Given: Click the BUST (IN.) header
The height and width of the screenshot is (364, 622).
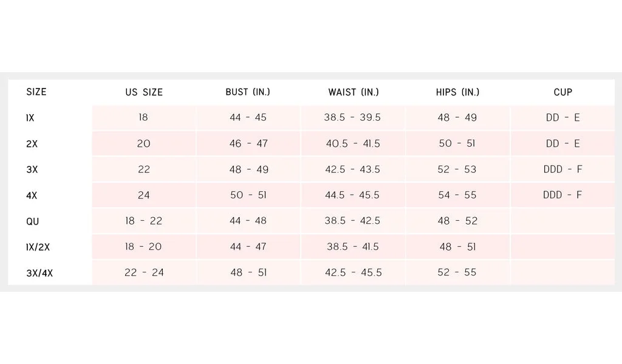Looking at the screenshot, I should [248, 92].
